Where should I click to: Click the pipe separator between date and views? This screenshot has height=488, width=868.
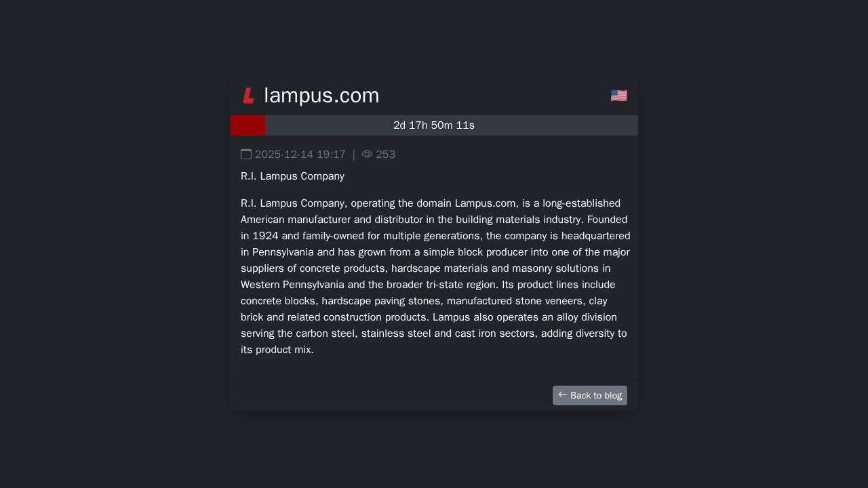[x=353, y=155]
